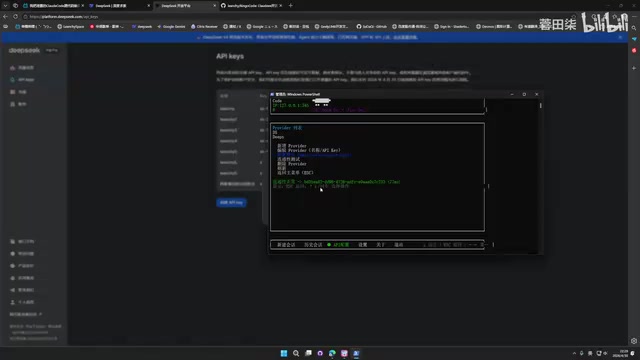The height and width of the screenshot is (360, 640).
Task: Click the Provider 列表 heading
Action: click(x=287, y=128)
